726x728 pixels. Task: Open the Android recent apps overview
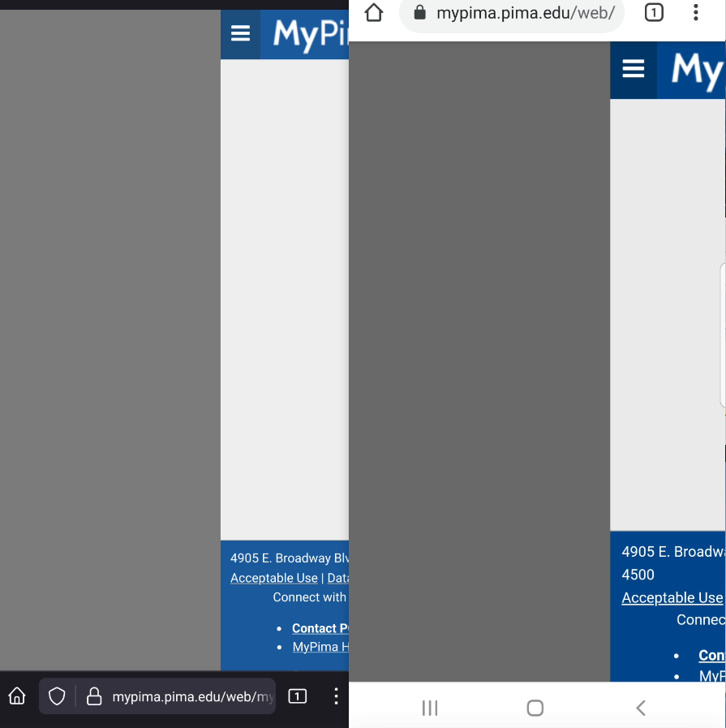(429, 708)
